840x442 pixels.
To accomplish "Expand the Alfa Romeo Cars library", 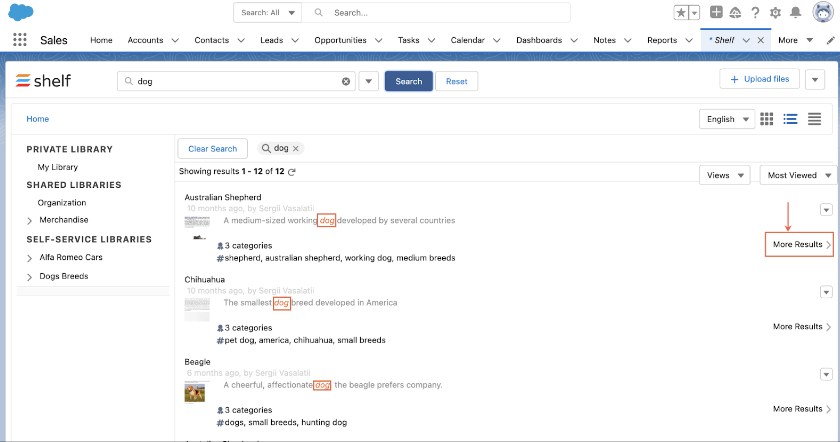I will pos(29,258).
